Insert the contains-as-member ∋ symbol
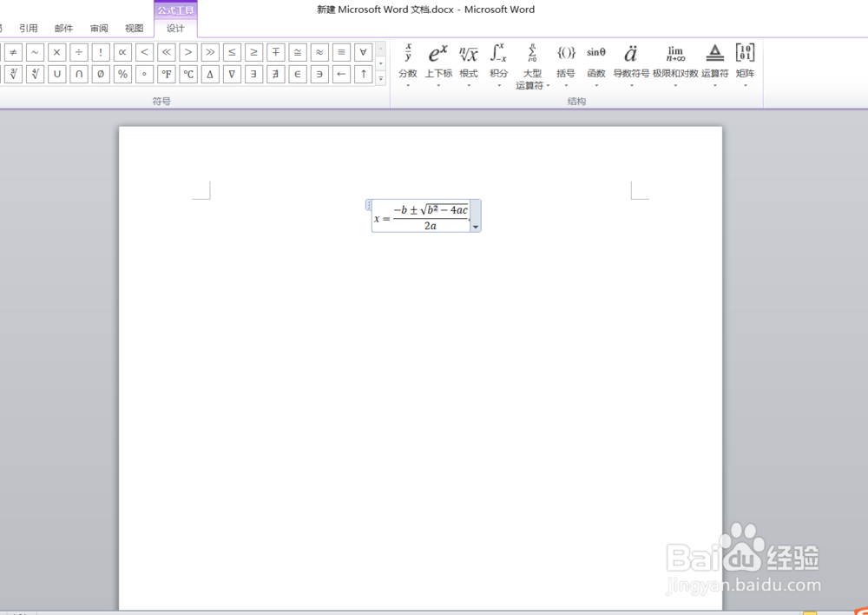 tap(319, 74)
